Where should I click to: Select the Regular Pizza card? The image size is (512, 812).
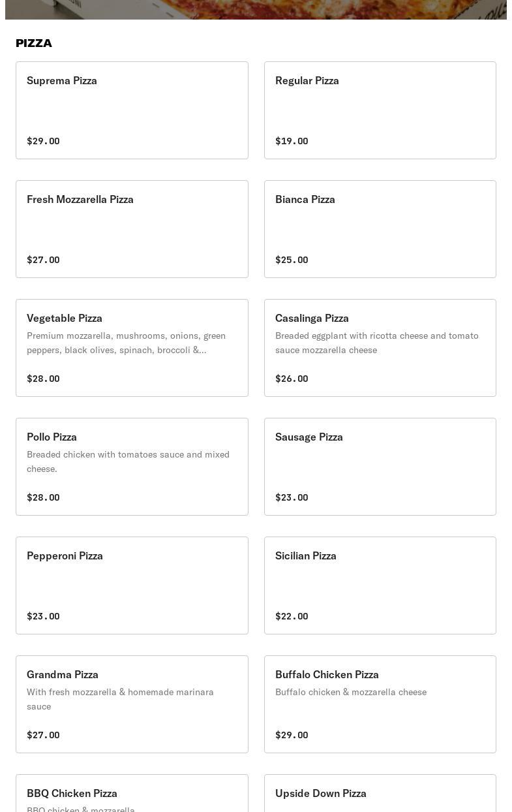click(380, 110)
